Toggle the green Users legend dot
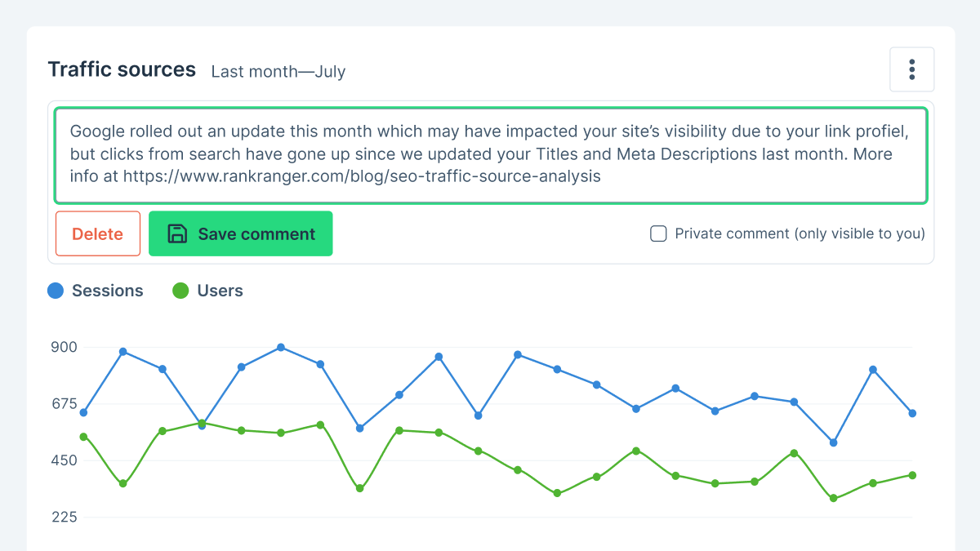 (180, 291)
